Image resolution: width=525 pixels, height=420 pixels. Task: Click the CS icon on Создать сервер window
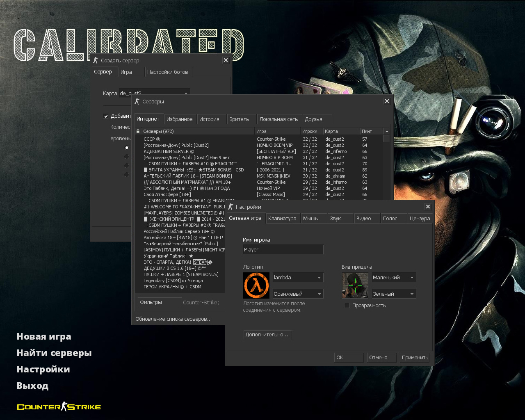pyautogui.click(x=96, y=60)
